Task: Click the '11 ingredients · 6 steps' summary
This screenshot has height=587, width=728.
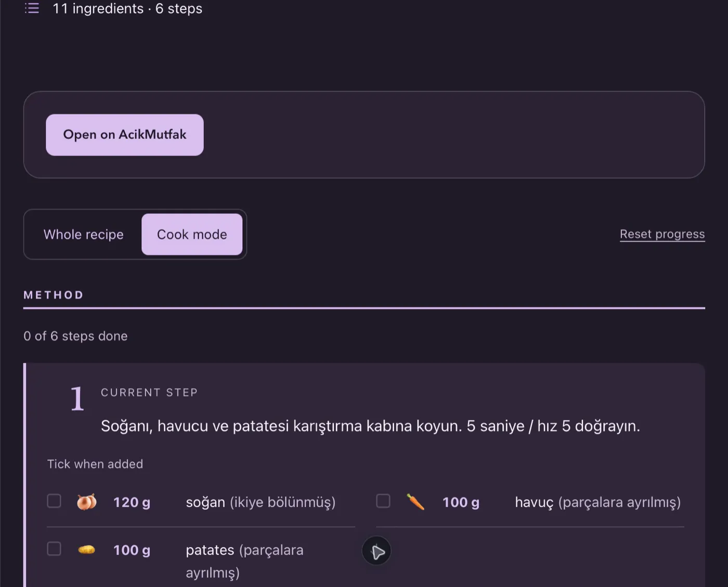Action: 127,8
